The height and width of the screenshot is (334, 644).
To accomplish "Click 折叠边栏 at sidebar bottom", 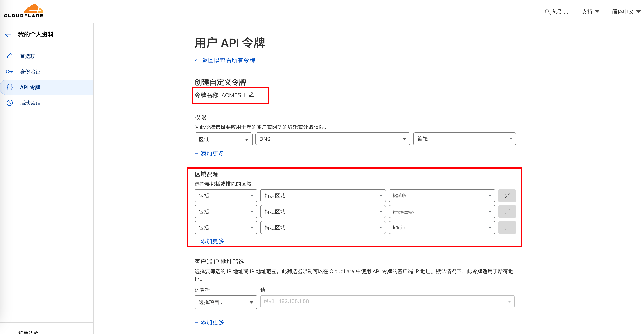I will [28, 332].
